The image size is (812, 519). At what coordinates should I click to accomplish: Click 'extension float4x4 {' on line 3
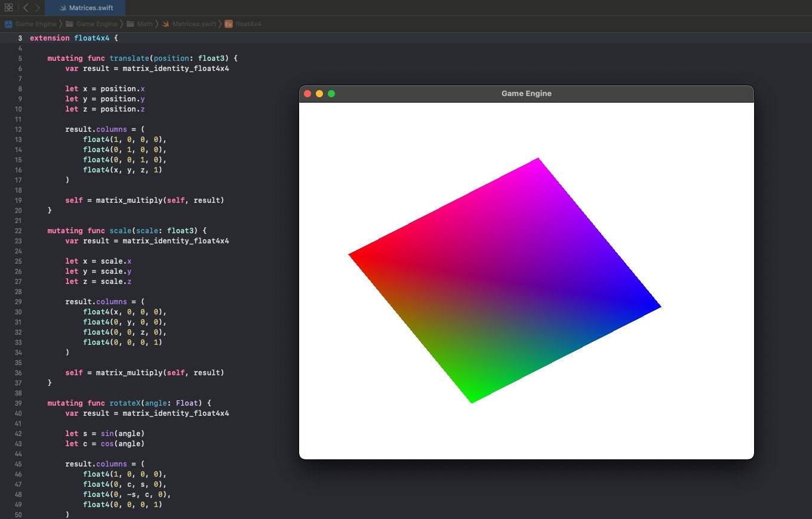(x=74, y=38)
